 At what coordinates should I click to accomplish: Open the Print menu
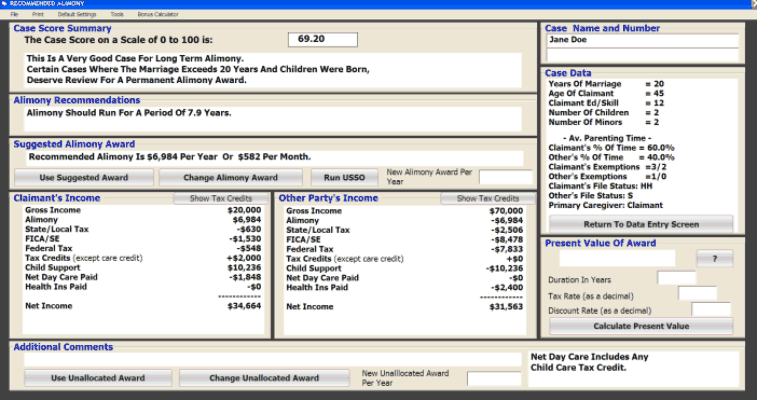point(37,15)
